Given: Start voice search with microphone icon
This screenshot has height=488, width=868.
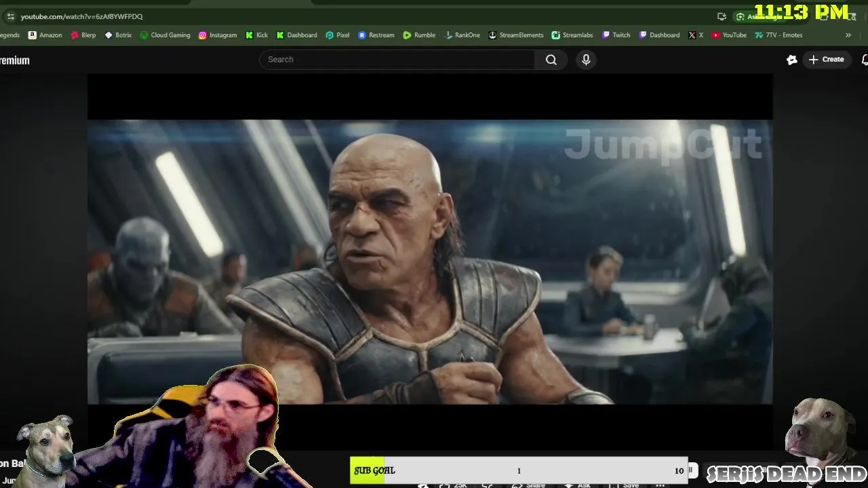Looking at the screenshot, I should 586,60.
